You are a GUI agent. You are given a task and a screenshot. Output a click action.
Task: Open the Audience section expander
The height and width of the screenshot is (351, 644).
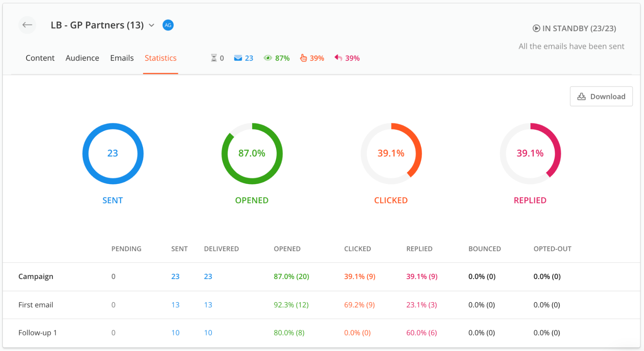(x=82, y=57)
